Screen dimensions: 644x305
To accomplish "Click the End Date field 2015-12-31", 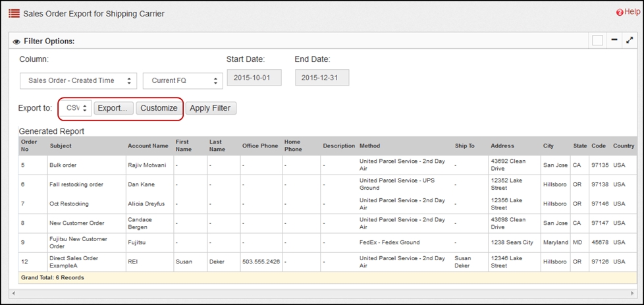I will (x=322, y=77).
